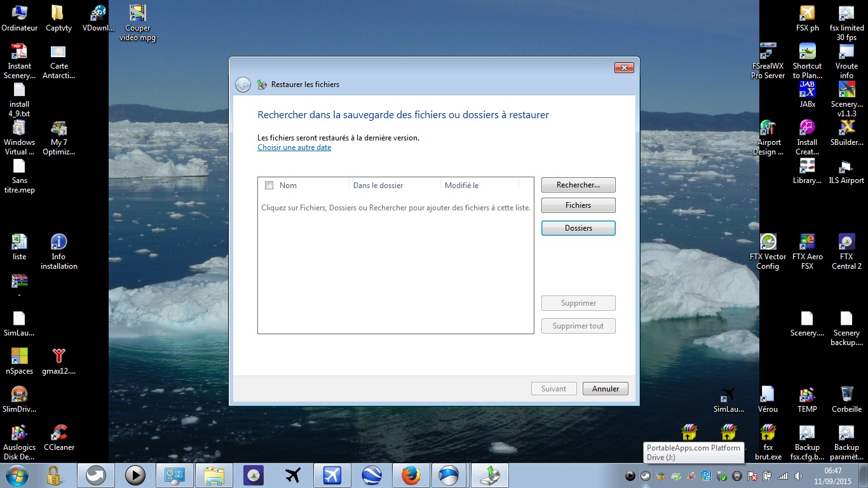Select the gmax12... desktop icon
This screenshot has width=868, height=488.
[58, 362]
